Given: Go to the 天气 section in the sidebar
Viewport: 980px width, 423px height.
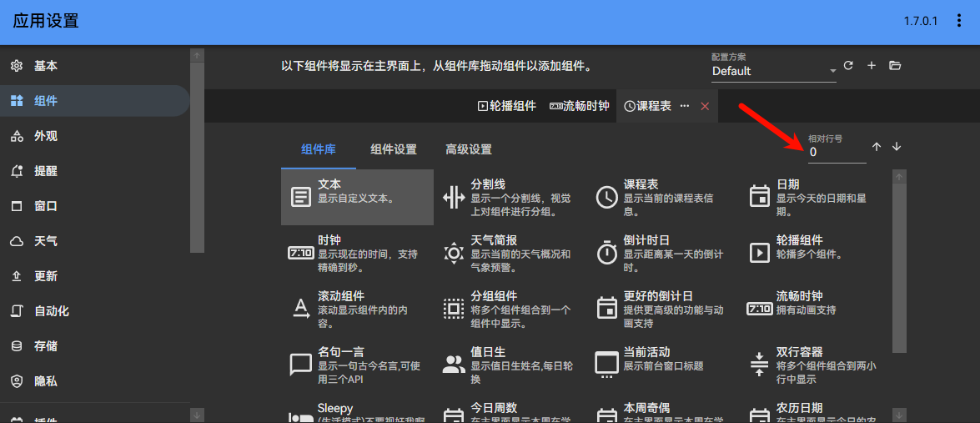Looking at the screenshot, I should pos(46,241).
